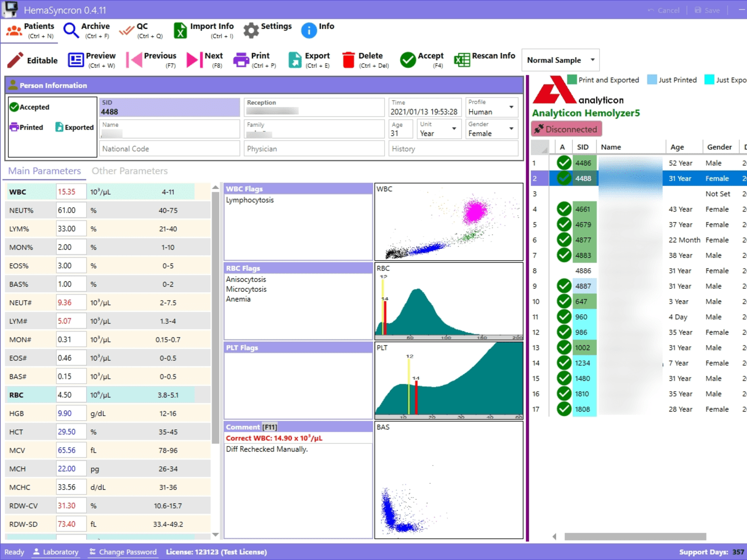Click the Disconnected status button

point(567,129)
